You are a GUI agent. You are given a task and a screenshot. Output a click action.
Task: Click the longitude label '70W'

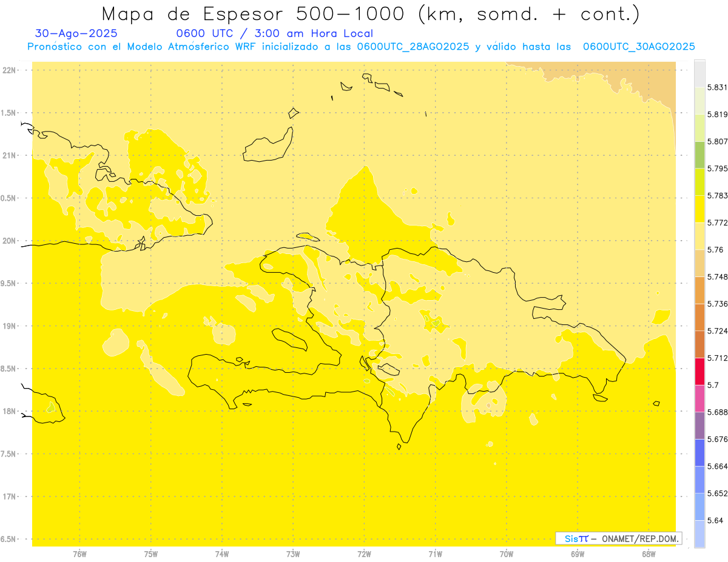pyautogui.click(x=506, y=554)
